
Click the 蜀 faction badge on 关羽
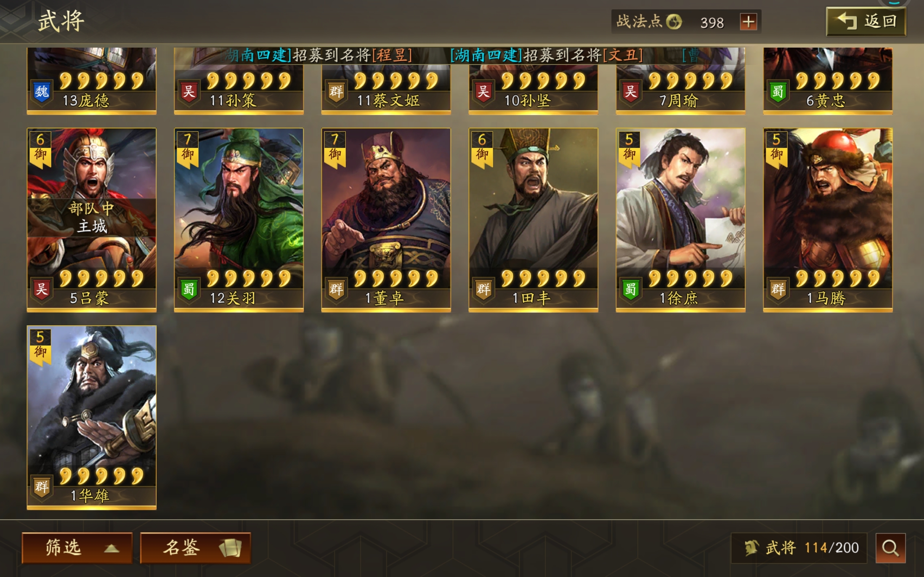tap(189, 289)
